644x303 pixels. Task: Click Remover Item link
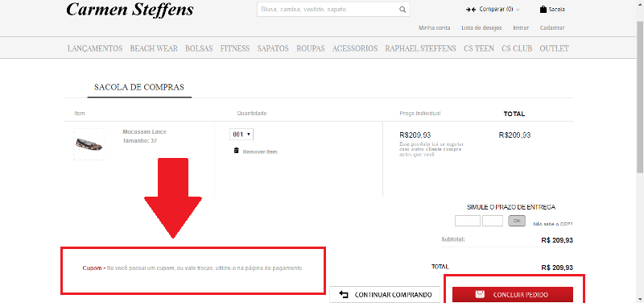260,151
